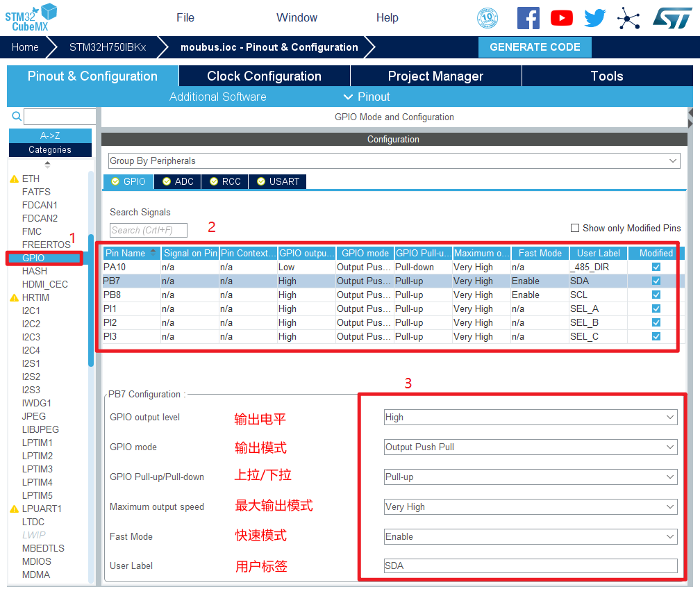This screenshot has width=700, height=594.
Task: Toggle Show only Modified Pins checkbox
Action: [574, 228]
